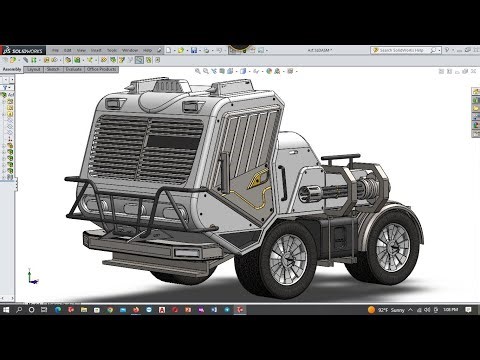This screenshot has height=360, width=480.
Task: Open Task View from the taskbar
Action: click(x=44, y=310)
